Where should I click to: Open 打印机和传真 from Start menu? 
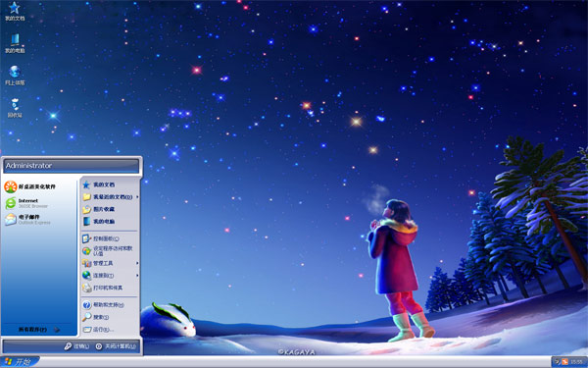pos(110,288)
